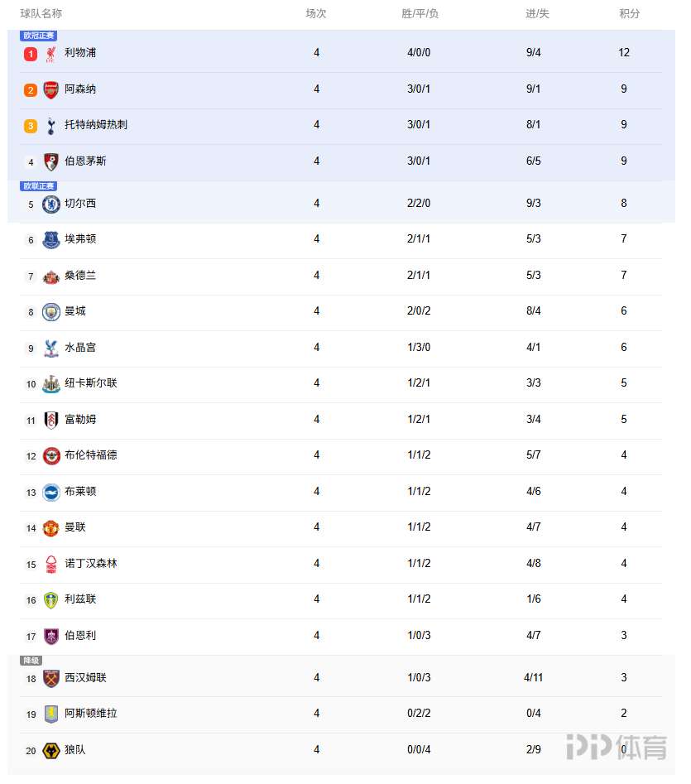The image size is (691, 784).
Task: Click the Liverpool club crest icon
Action: (51, 54)
